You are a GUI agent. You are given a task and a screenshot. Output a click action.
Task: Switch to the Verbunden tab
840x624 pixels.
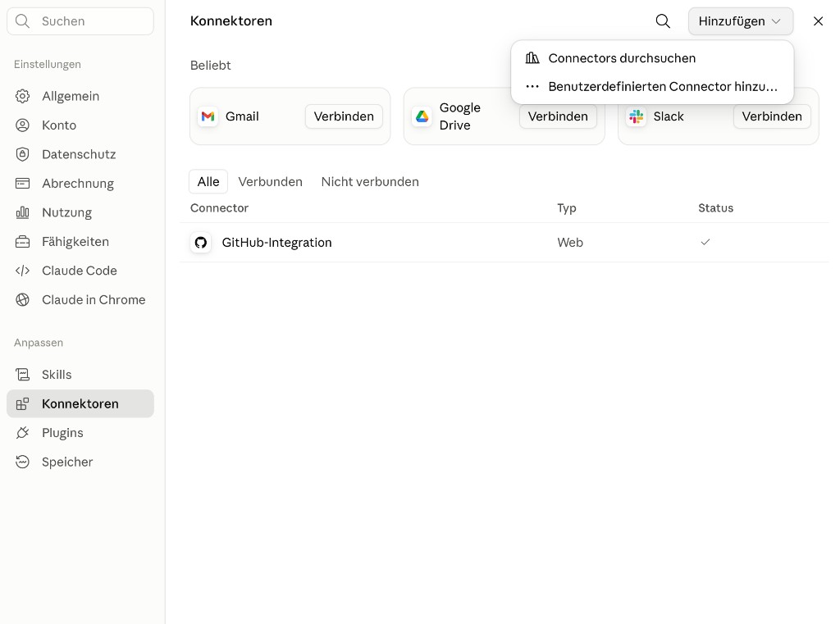(x=270, y=181)
